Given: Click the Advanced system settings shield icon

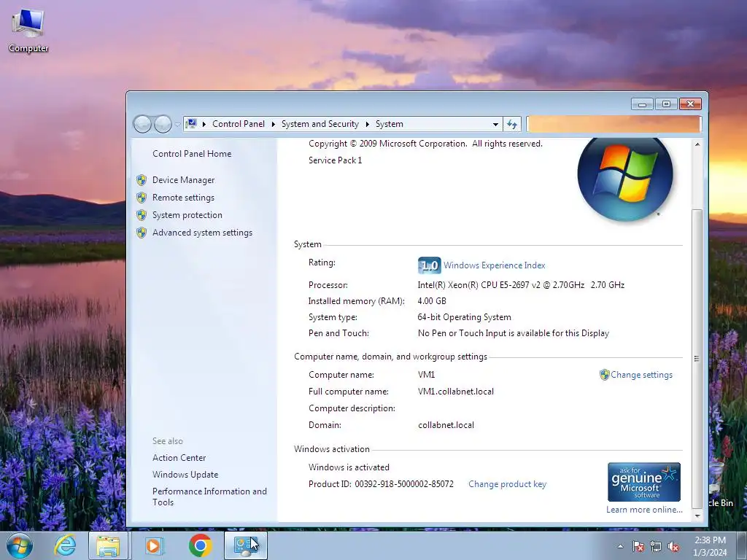Looking at the screenshot, I should tap(142, 233).
